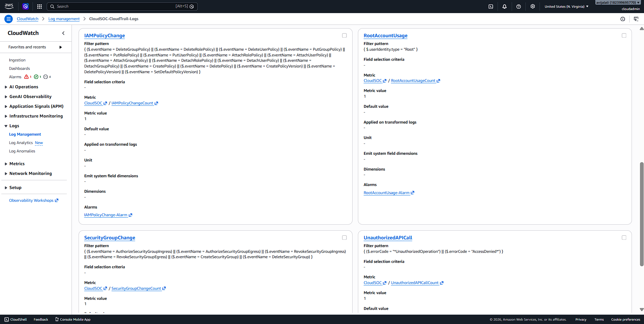Expand the Network Monitoring section
644x324 pixels.
[x=6, y=174]
